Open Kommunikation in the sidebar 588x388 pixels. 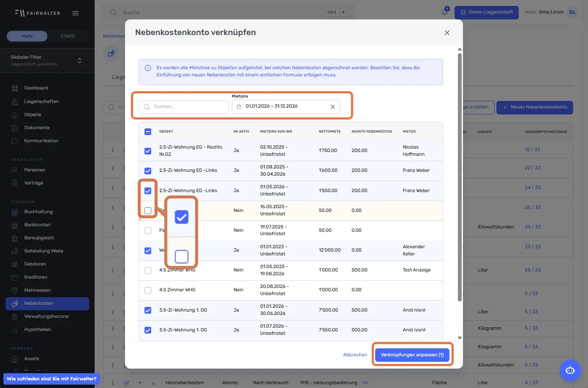point(41,141)
